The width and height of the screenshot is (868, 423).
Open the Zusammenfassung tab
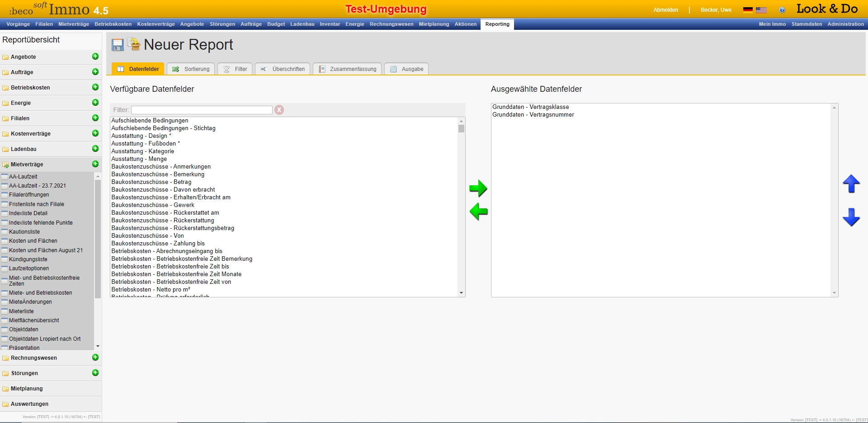(x=347, y=69)
